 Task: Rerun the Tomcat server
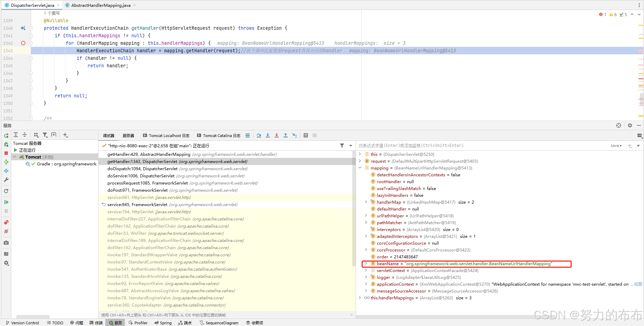(x=6, y=136)
